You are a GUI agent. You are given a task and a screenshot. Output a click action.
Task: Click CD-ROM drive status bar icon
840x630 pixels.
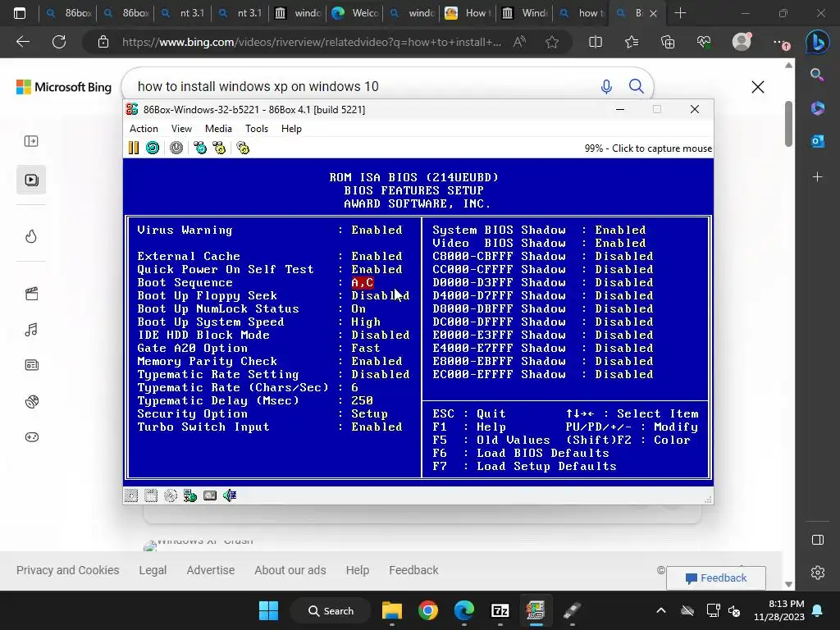(x=171, y=495)
